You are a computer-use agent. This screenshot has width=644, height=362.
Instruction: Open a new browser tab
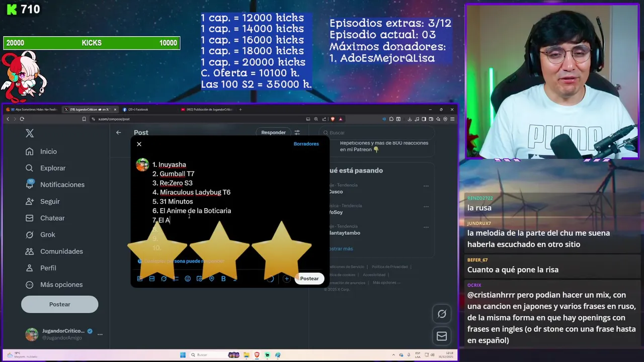240,110
